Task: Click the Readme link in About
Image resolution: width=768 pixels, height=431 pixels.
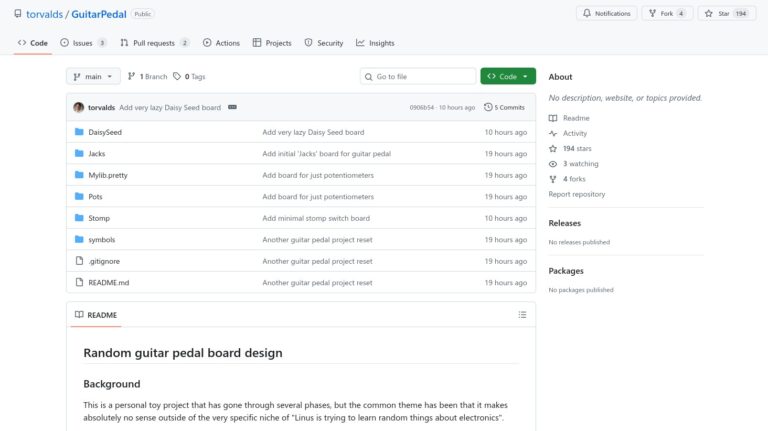Action: (576, 118)
